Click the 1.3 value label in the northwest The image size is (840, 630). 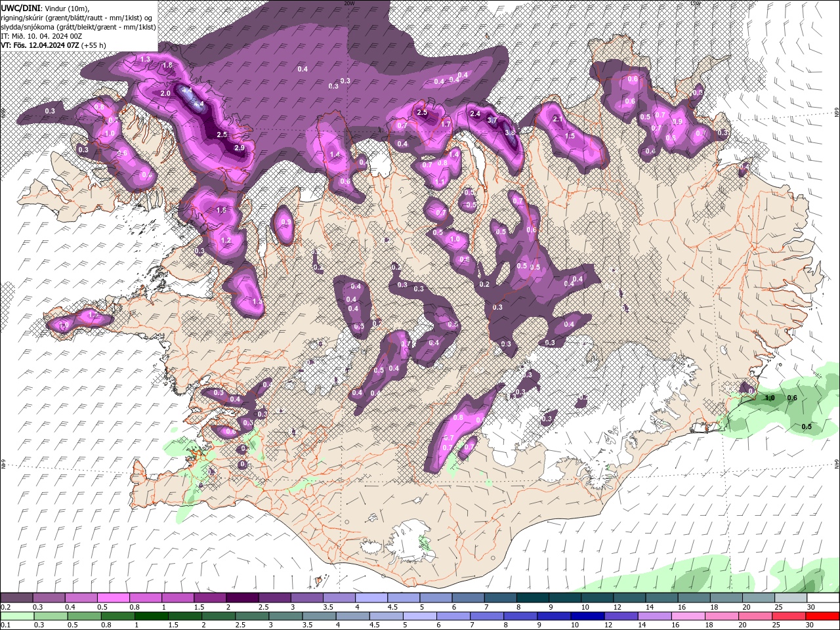point(146,59)
